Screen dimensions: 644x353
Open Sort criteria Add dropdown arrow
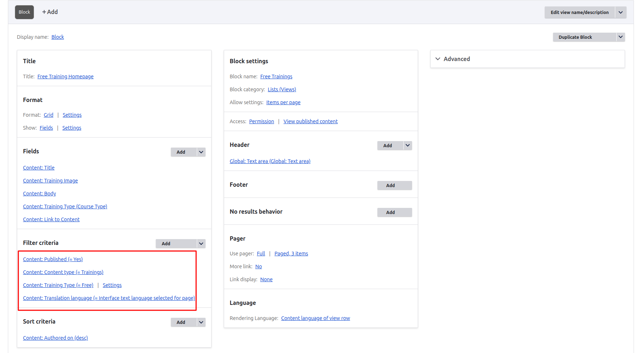click(x=201, y=322)
